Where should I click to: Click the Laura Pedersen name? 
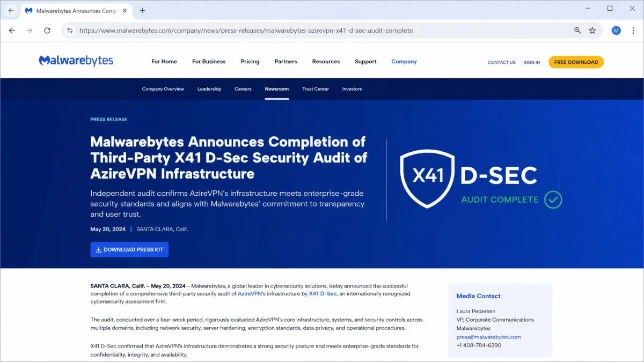point(476,311)
